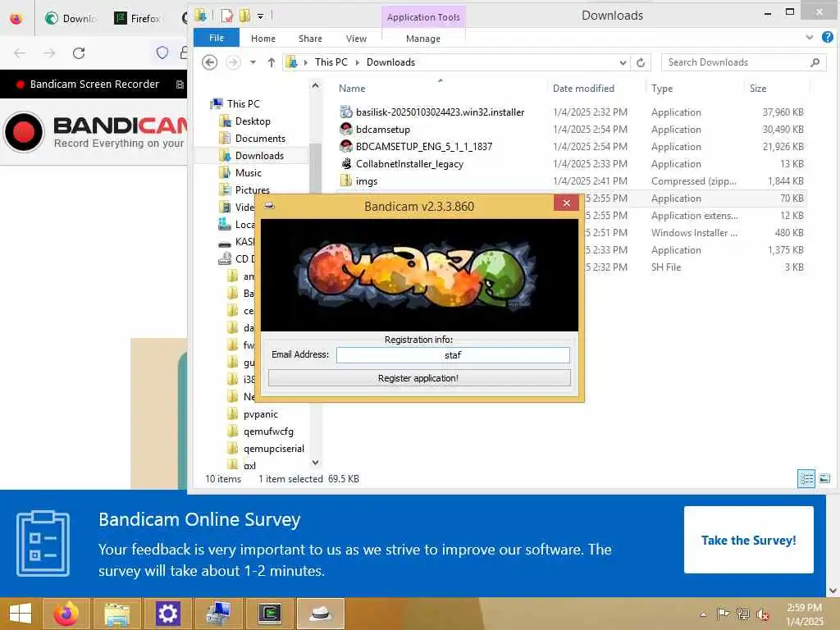Click the New folder quick access icon
This screenshot has width=840, height=630.
coord(244,16)
